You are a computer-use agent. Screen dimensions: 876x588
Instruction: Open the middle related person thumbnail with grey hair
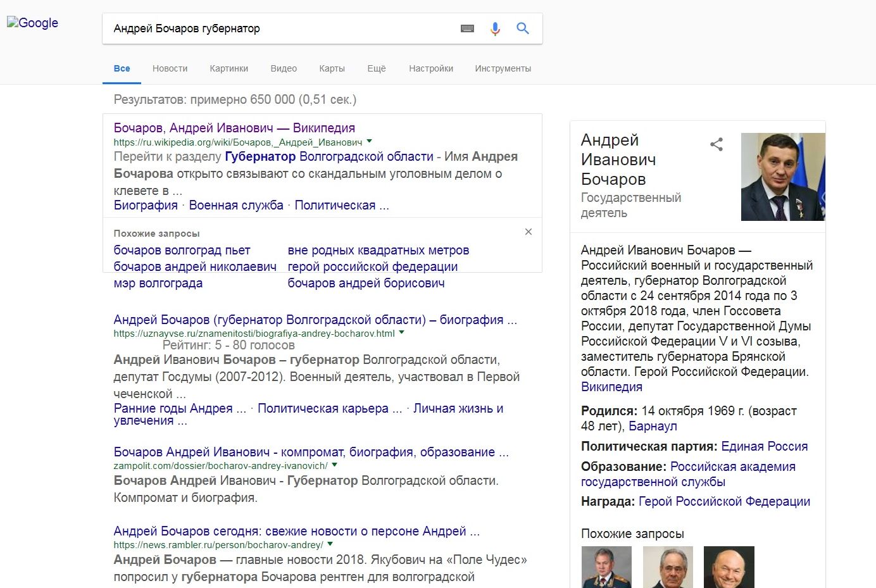(668, 567)
